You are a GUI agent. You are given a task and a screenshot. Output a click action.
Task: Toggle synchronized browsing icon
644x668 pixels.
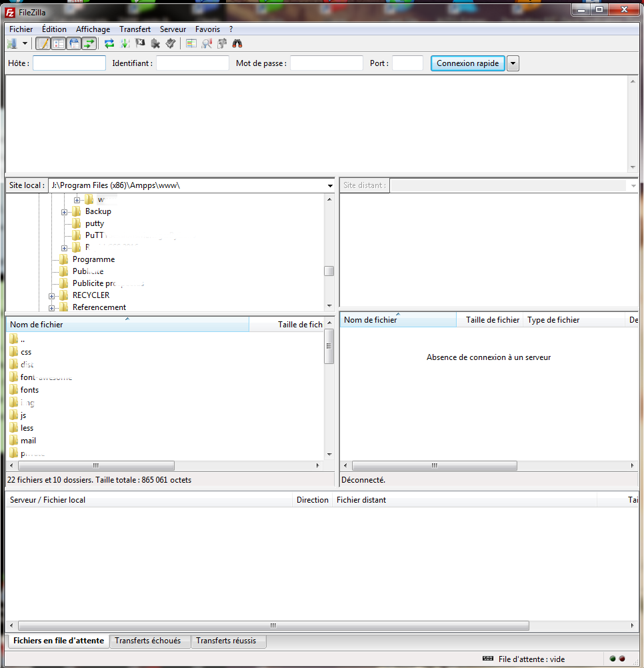222,43
